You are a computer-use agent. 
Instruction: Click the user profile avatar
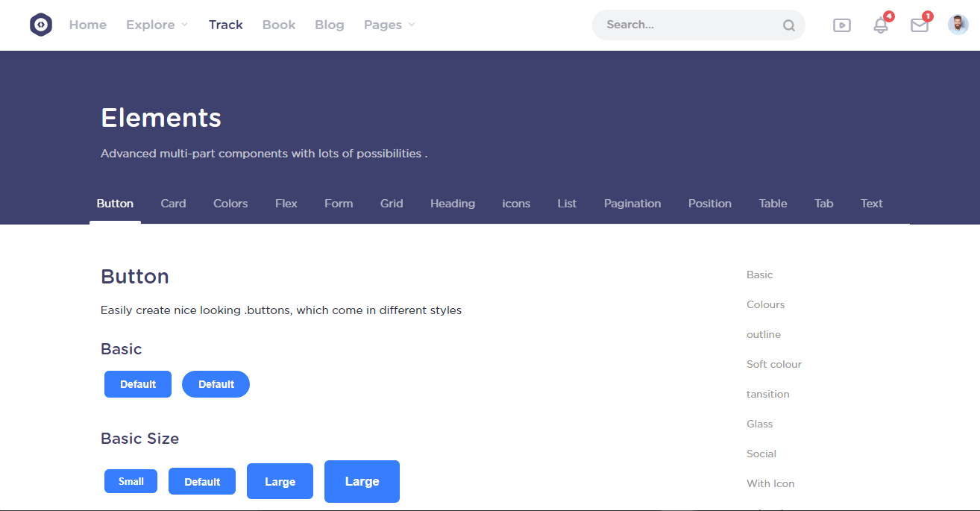pyautogui.click(x=958, y=25)
